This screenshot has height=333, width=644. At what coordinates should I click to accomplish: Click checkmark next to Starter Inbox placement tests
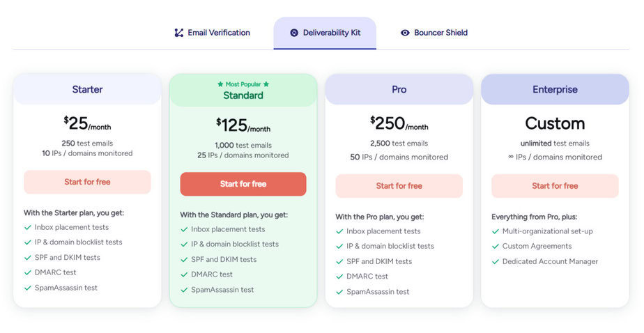click(x=27, y=228)
